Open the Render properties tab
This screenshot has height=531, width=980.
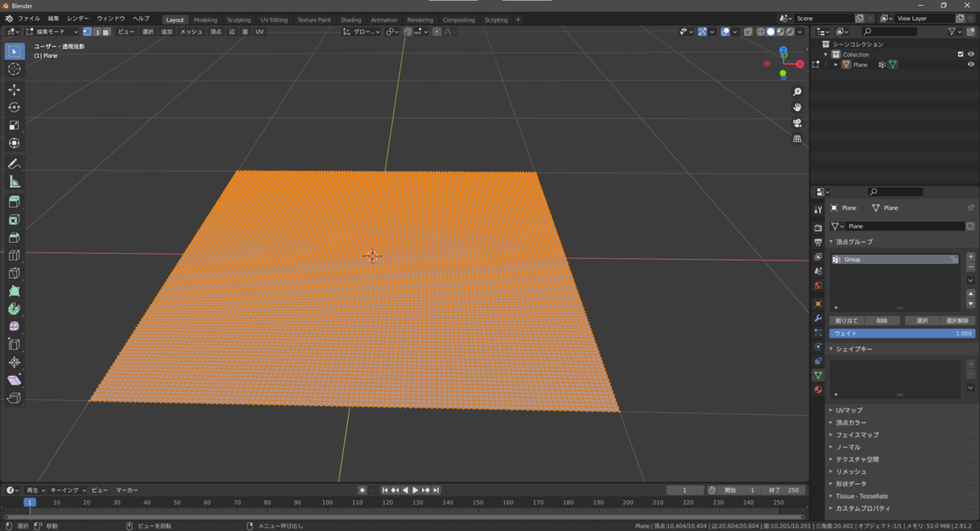coord(817,228)
